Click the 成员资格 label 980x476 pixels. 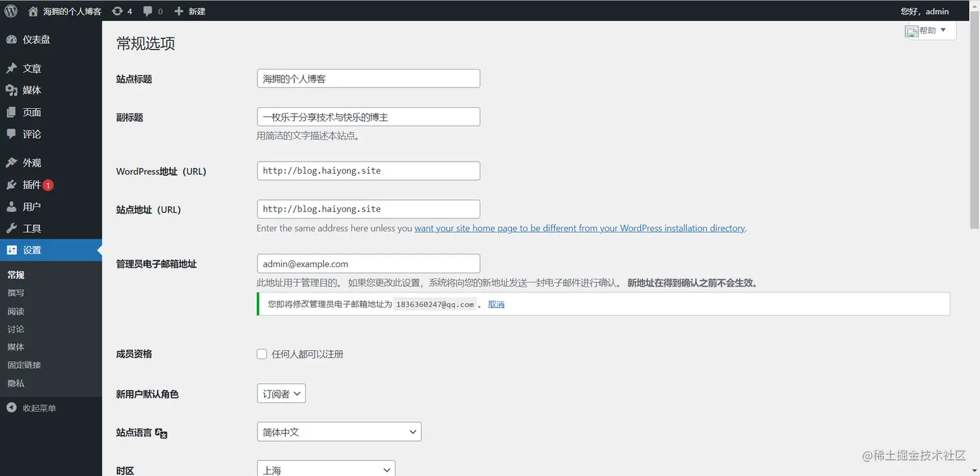(x=134, y=354)
